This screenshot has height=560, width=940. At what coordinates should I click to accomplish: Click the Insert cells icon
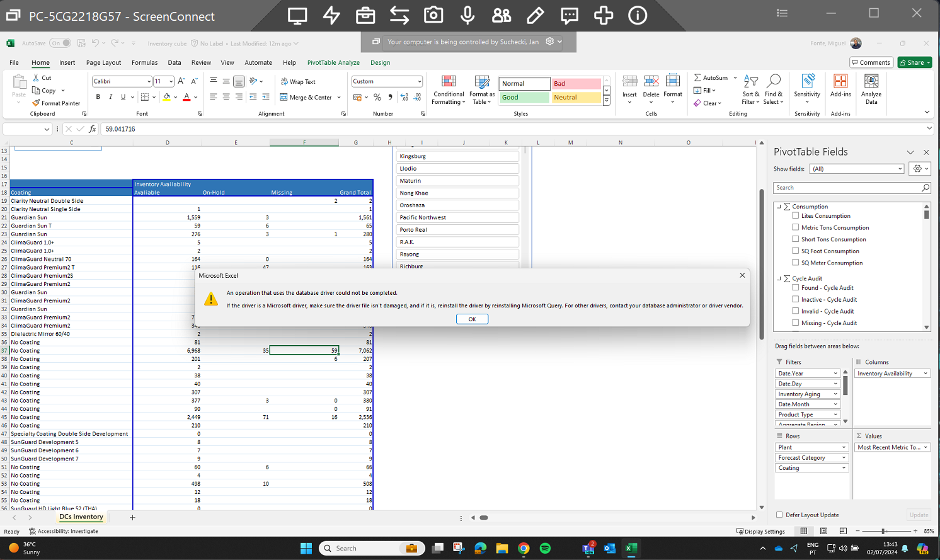(629, 81)
